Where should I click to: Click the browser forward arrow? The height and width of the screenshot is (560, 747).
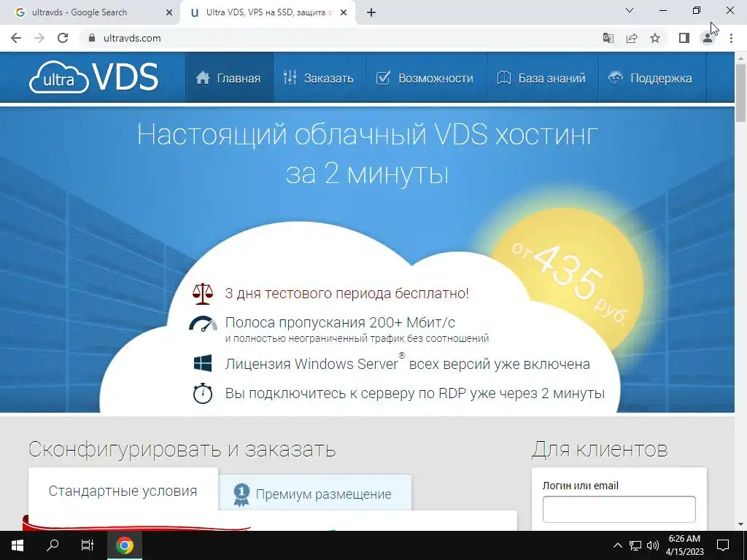39,38
